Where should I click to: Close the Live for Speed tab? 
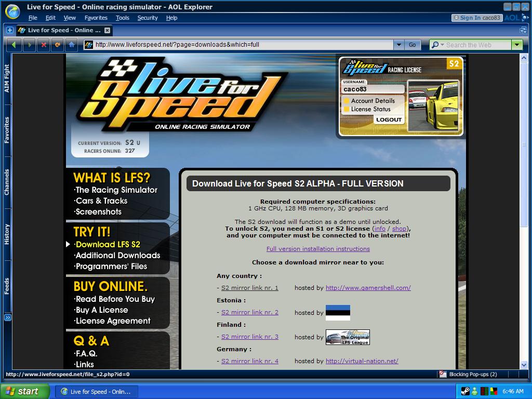click(x=107, y=30)
